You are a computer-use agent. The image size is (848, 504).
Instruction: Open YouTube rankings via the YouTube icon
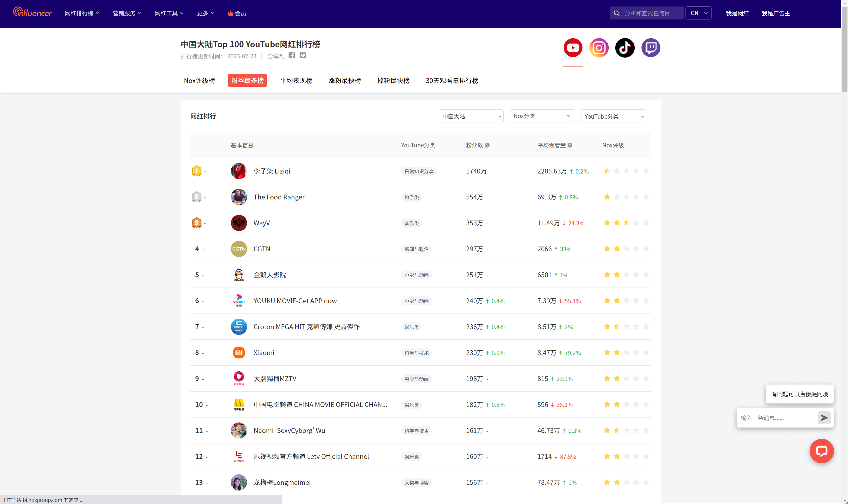[x=573, y=48]
